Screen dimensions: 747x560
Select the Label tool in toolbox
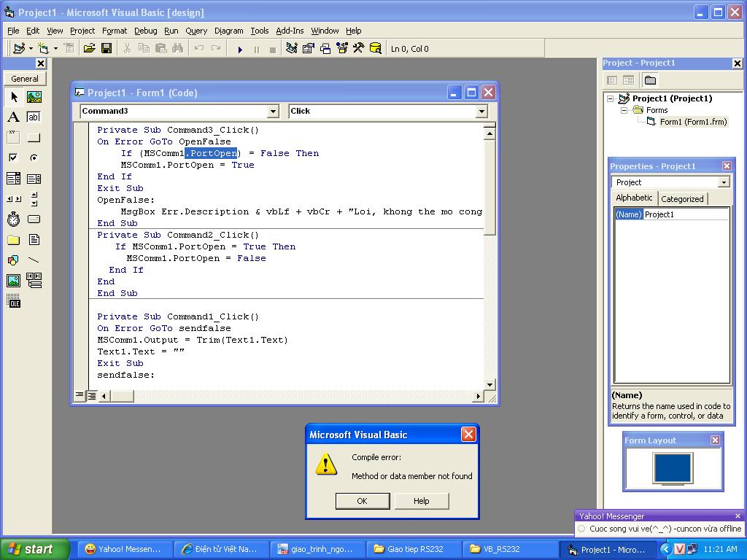click(x=13, y=117)
